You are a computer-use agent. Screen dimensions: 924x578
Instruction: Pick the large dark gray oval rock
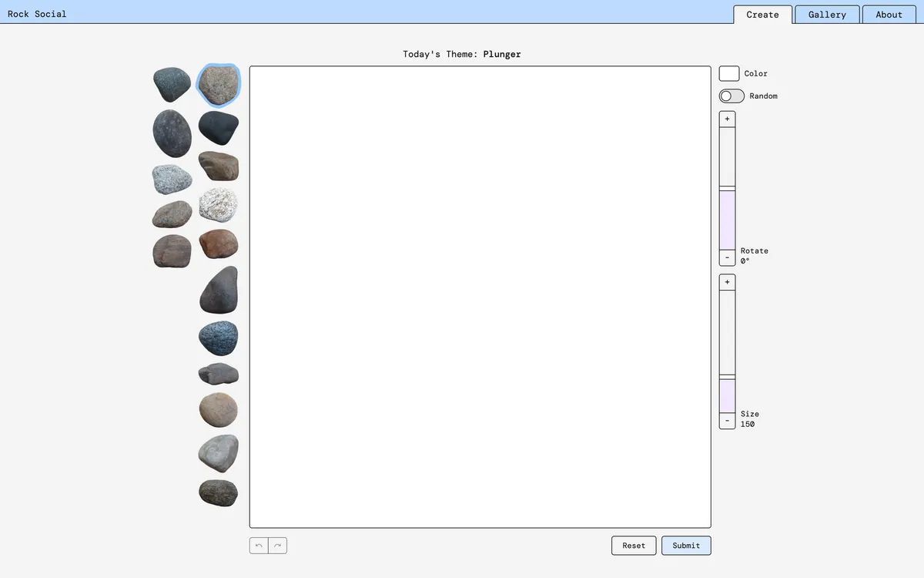point(172,133)
